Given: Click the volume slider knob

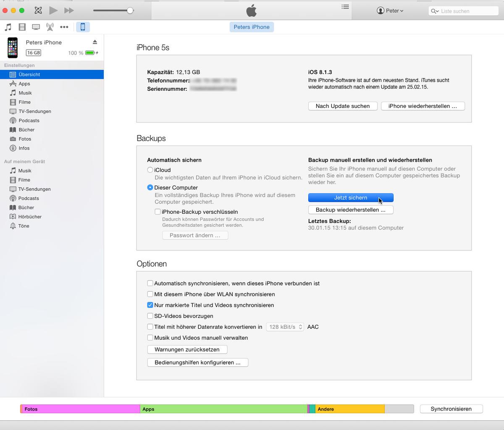Looking at the screenshot, I should pyautogui.click(x=130, y=10).
